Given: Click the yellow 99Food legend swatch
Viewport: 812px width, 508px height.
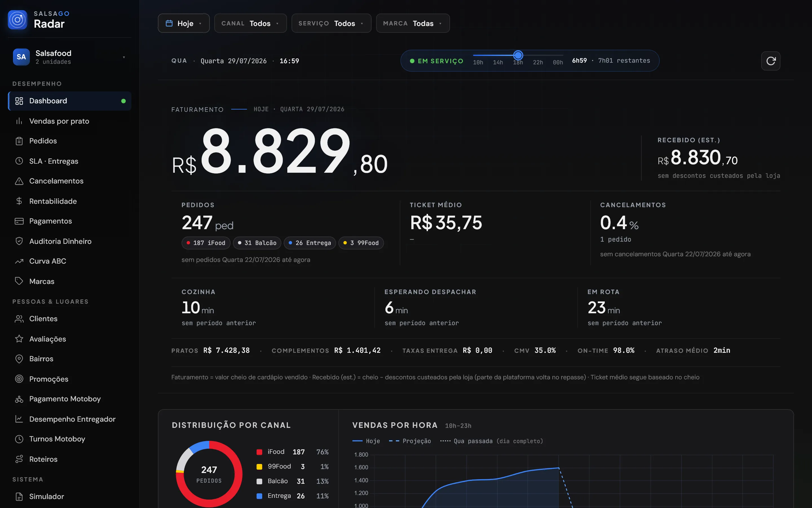Looking at the screenshot, I should (259, 467).
